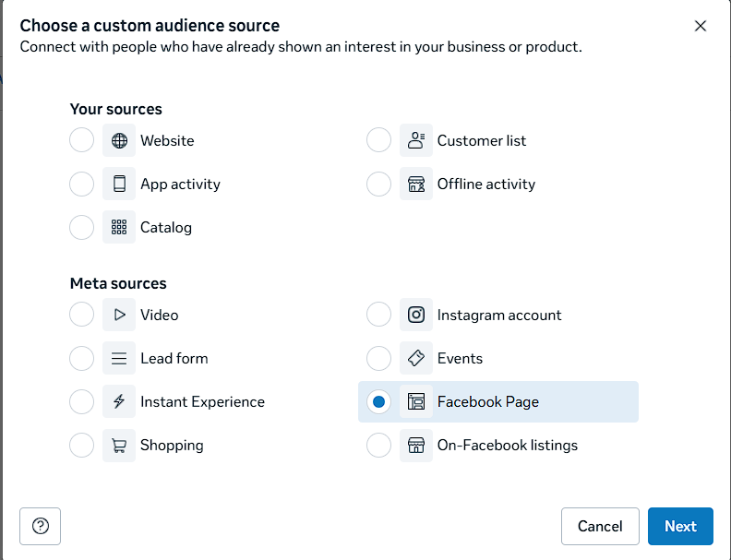Click the Website globe icon

coord(119,141)
